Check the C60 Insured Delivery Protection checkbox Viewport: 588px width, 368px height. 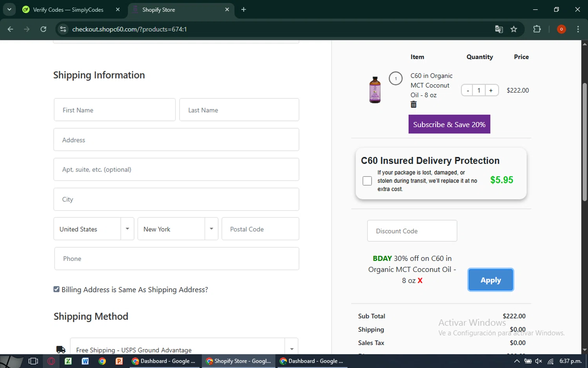tap(367, 181)
